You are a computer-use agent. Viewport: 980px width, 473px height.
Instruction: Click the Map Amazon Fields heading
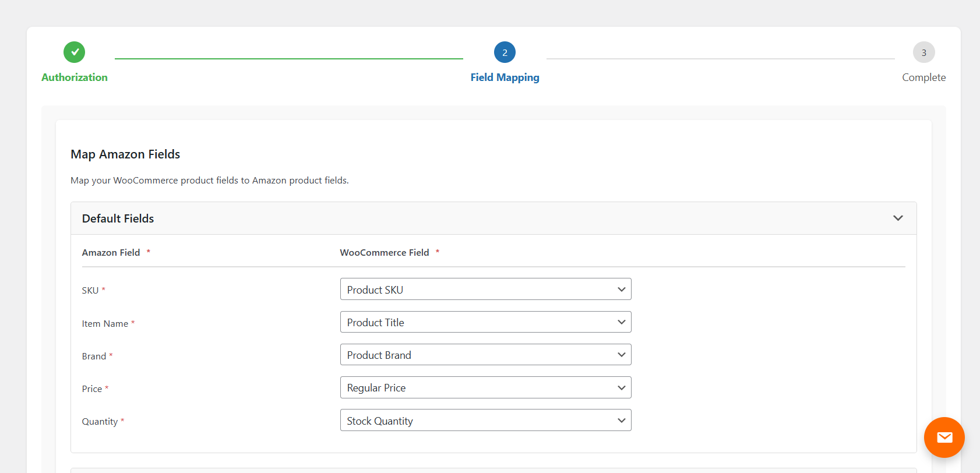(x=125, y=154)
